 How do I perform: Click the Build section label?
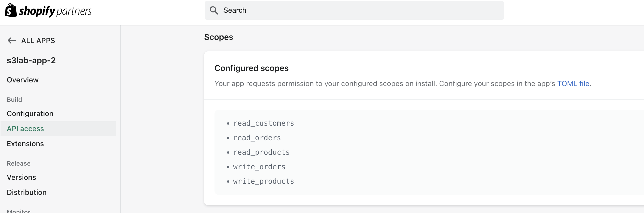point(14,99)
